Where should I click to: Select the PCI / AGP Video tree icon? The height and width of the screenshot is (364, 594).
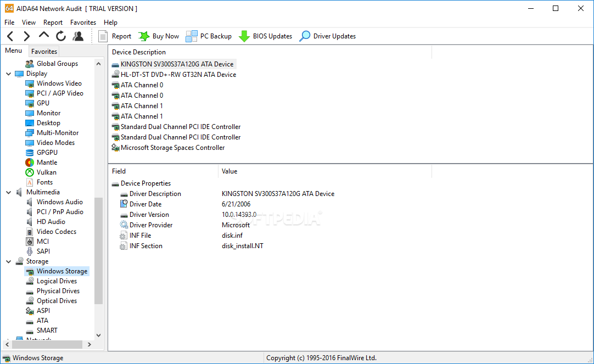(x=30, y=93)
